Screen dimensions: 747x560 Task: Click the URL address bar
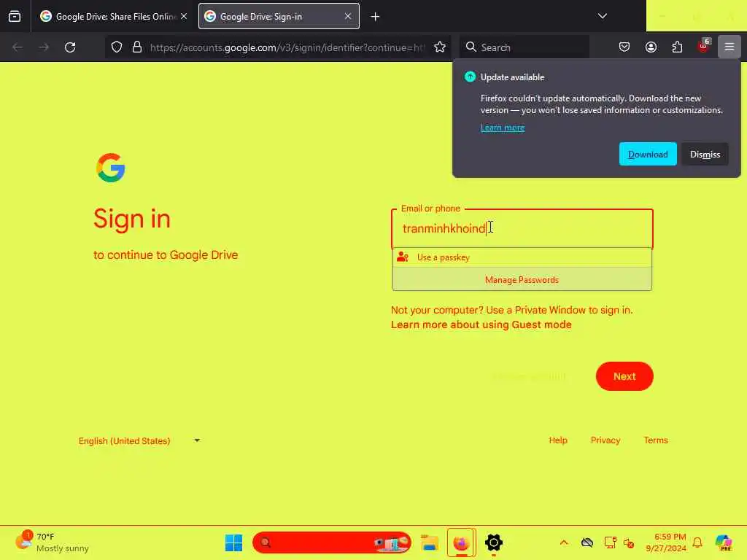(x=287, y=47)
